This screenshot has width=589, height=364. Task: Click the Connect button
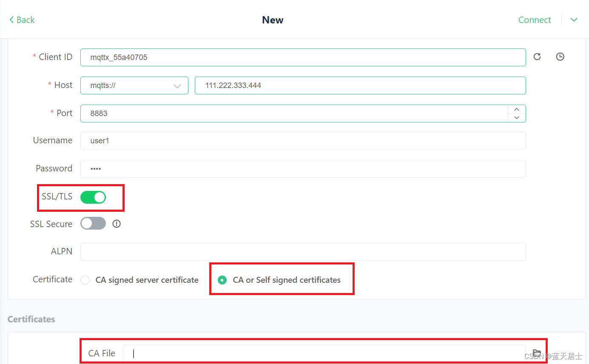click(x=535, y=20)
